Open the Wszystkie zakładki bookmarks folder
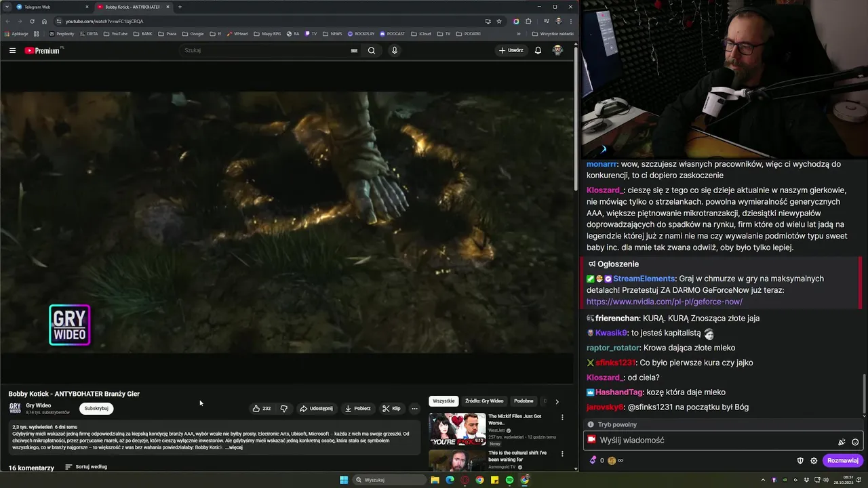The height and width of the screenshot is (488, 868). point(553,34)
